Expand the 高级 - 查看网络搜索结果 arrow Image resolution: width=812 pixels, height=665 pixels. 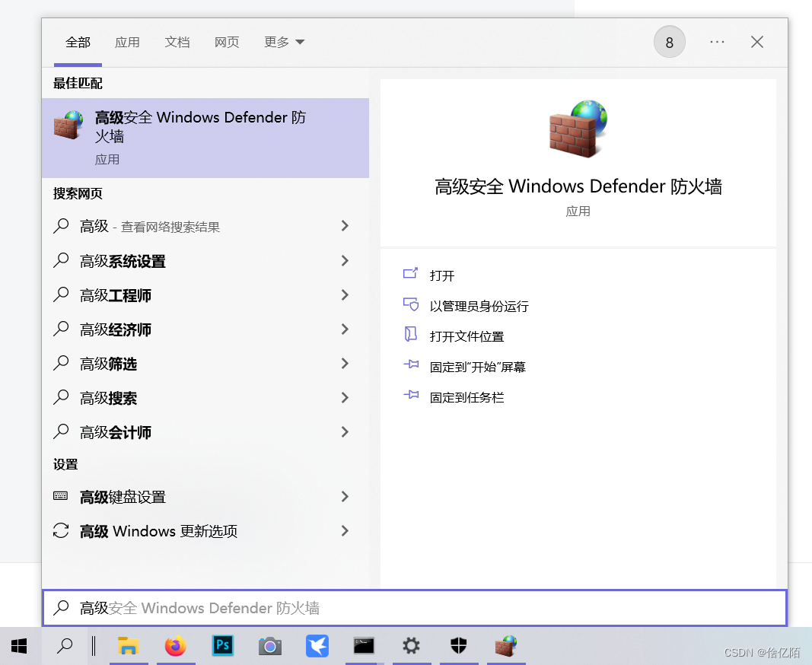345,226
